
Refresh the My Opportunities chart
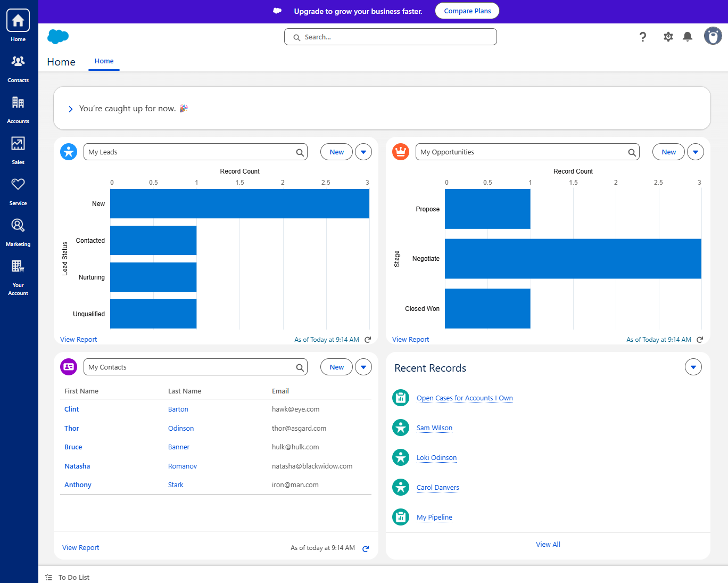(x=700, y=339)
